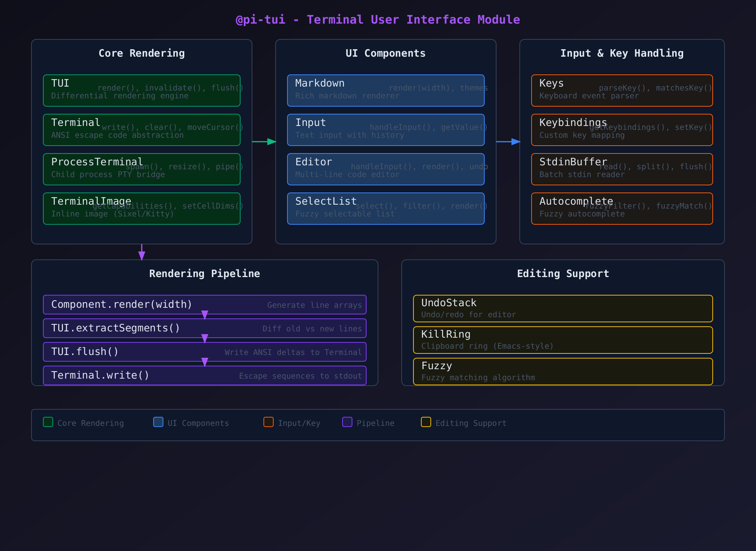
Task: Select the ProcessTerminal box
Action: click(142, 169)
